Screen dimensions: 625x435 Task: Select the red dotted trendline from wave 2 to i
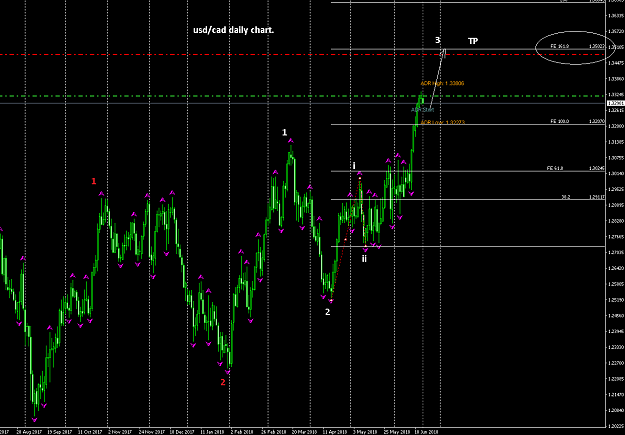coord(345,240)
